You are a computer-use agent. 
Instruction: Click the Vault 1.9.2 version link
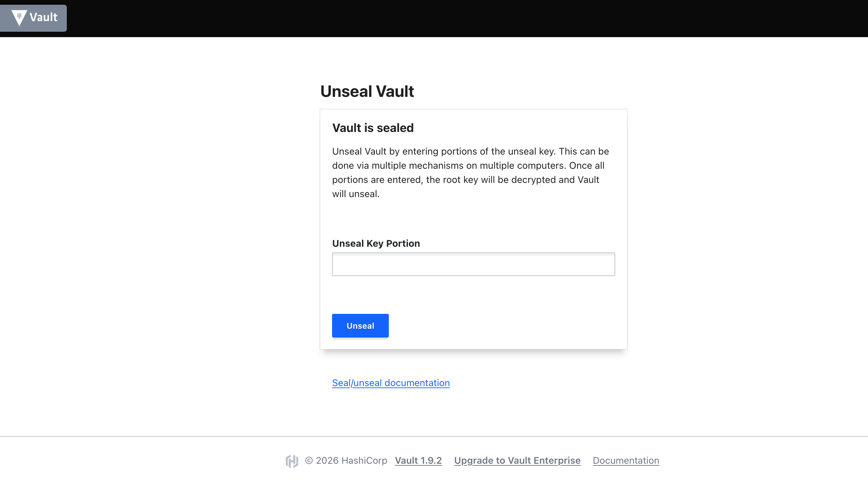point(418,460)
